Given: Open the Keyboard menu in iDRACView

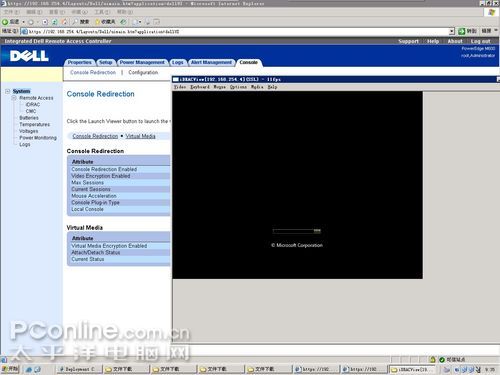Looking at the screenshot, I should 200,87.
